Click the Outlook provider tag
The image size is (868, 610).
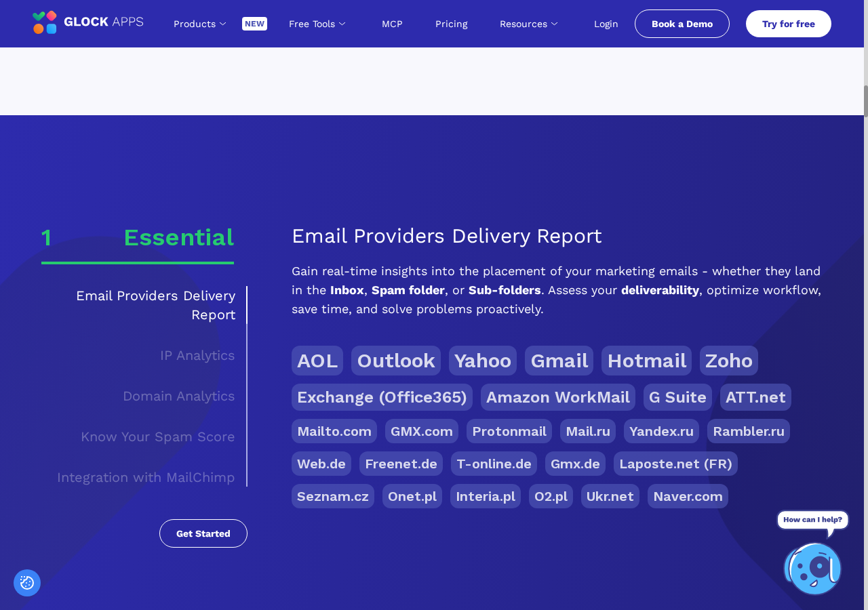coord(396,361)
